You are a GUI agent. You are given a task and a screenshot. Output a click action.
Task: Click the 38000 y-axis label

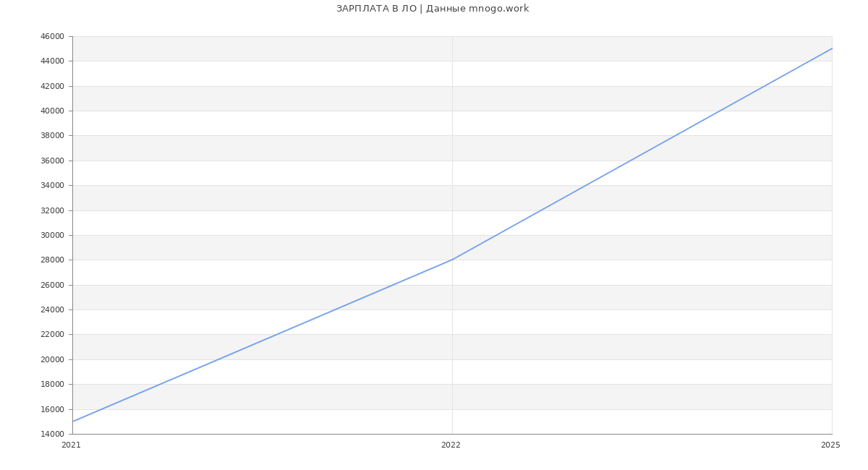pyautogui.click(x=52, y=136)
